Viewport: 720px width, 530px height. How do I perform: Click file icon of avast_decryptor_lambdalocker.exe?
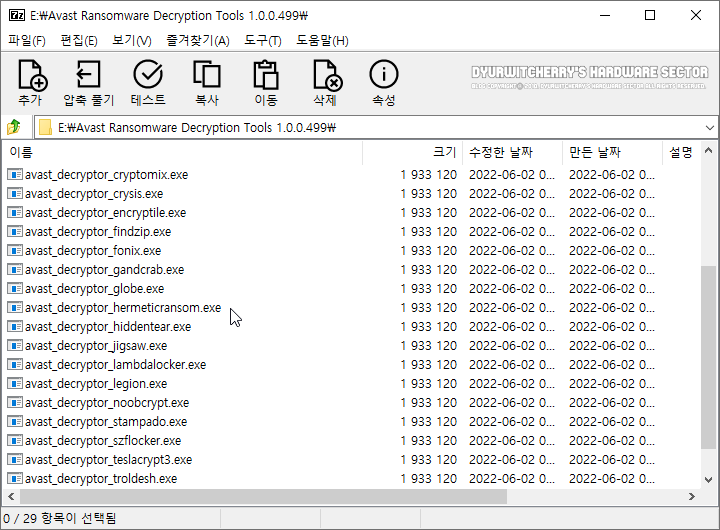(x=15, y=364)
